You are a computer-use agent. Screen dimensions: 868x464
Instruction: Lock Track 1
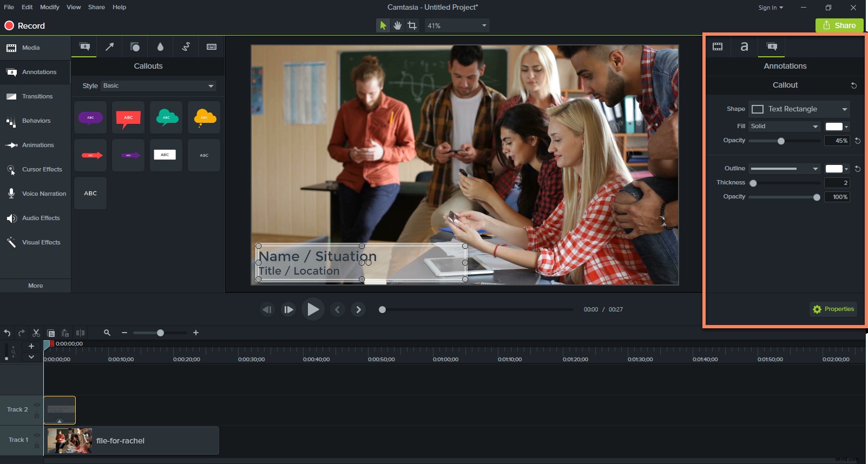37,446
